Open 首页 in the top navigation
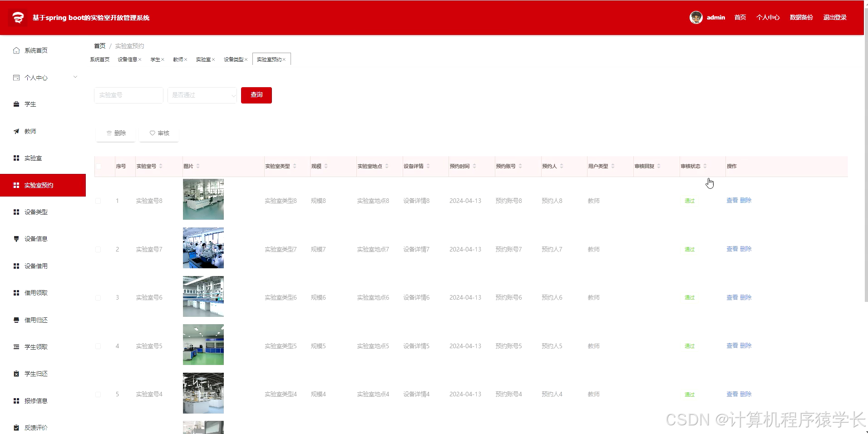Viewport: 868px width, 434px height. click(x=740, y=17)
